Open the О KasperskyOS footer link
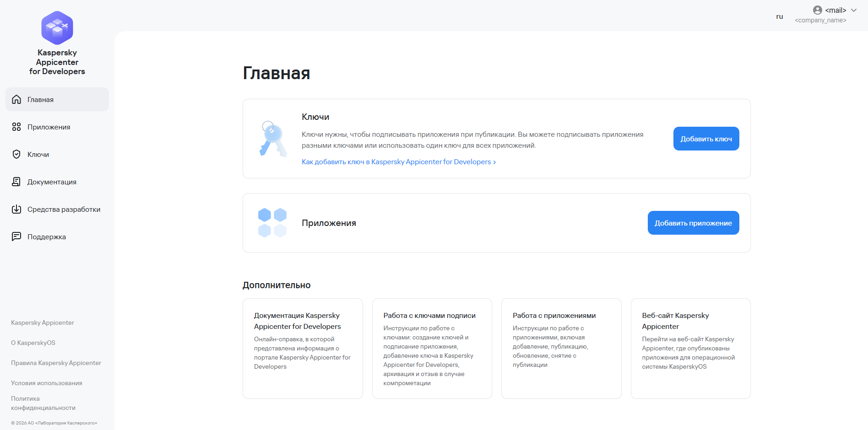868x430 pixels. (x=33, y=343)
